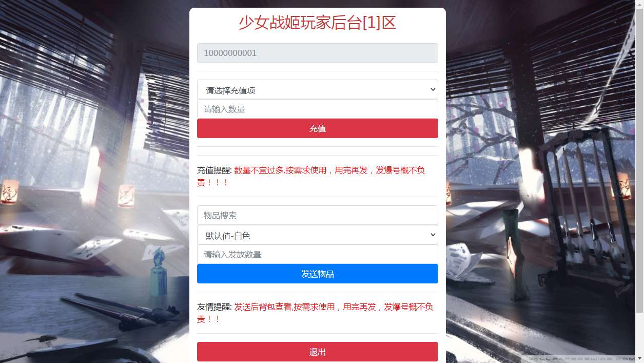Click the black 友情提醒 label
644x363 pixels.
[x=214, y=307]
